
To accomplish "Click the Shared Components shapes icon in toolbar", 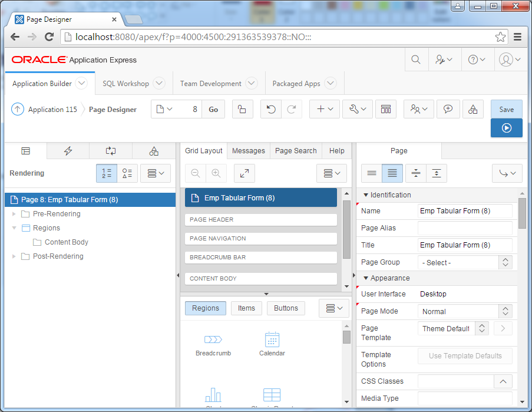I will [x=472, y=109].
